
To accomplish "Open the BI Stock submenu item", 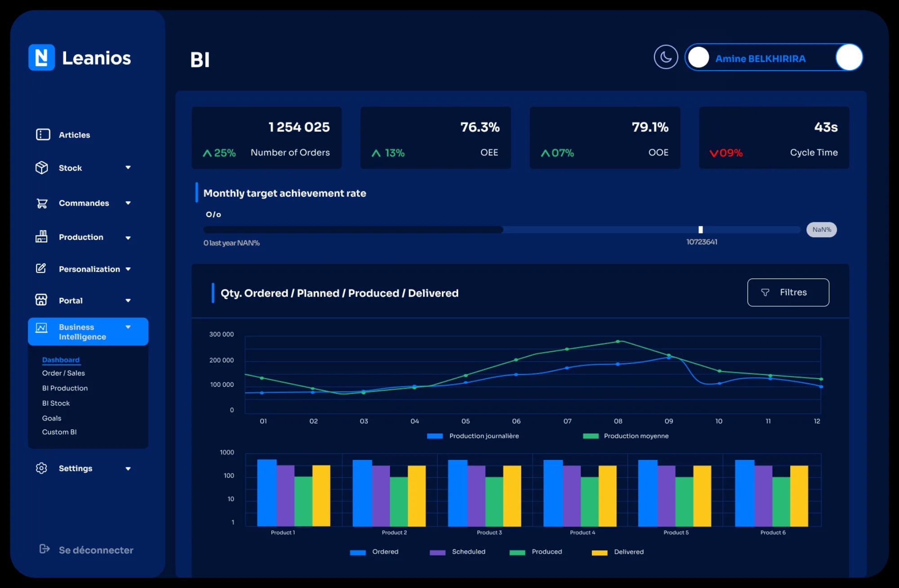I will click(x=56, y=403).
